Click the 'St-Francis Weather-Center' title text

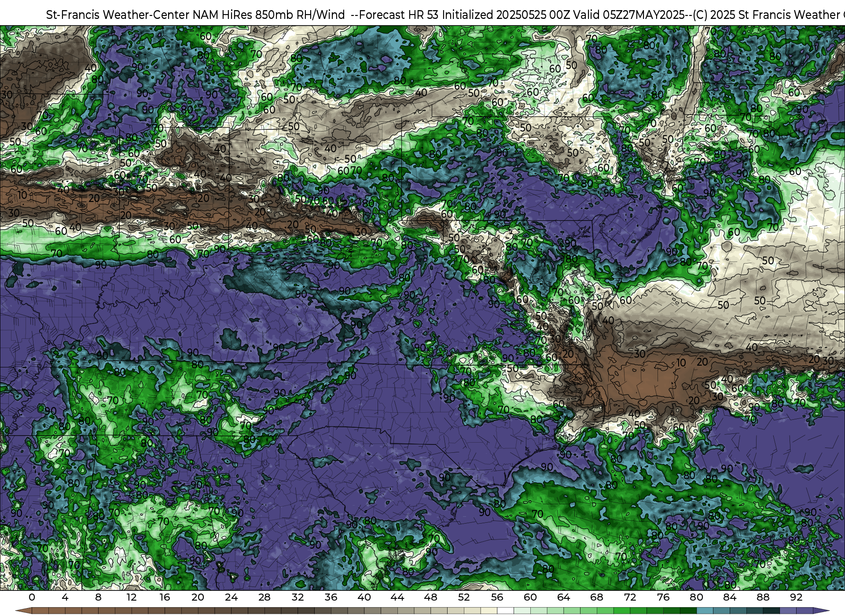click(x=118, y=15)
